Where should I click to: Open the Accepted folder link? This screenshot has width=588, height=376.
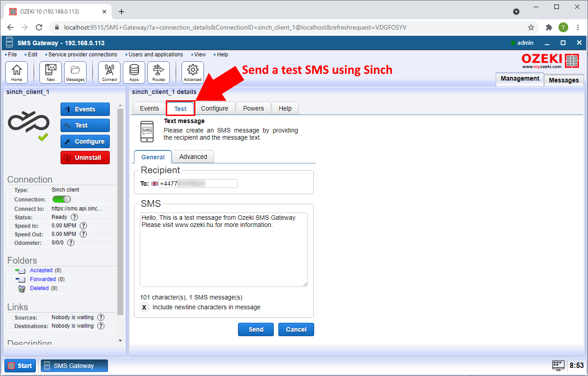41,270
